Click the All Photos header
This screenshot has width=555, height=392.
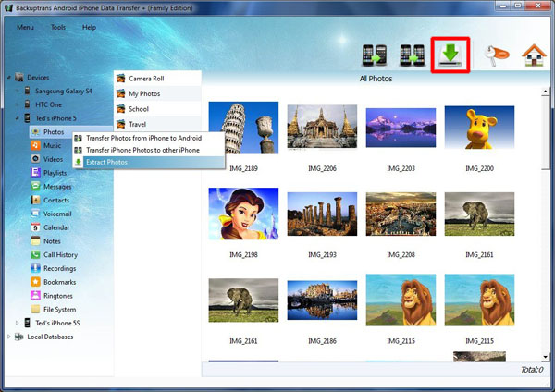(376, 79)
